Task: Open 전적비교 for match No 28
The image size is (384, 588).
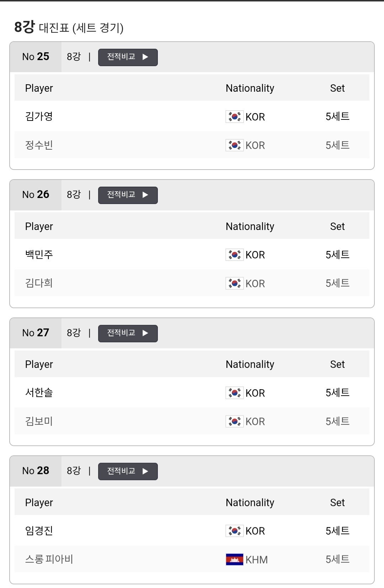Action: tap(128, 471)
